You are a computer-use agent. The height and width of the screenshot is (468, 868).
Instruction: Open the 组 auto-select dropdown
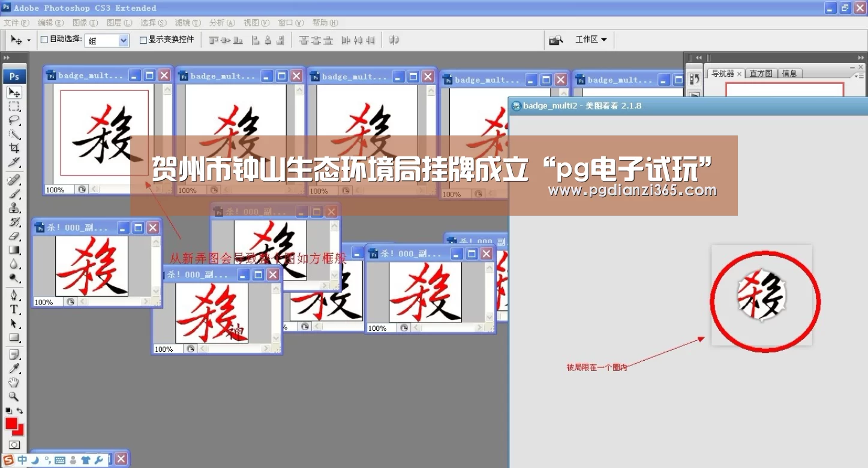(107, 41)
